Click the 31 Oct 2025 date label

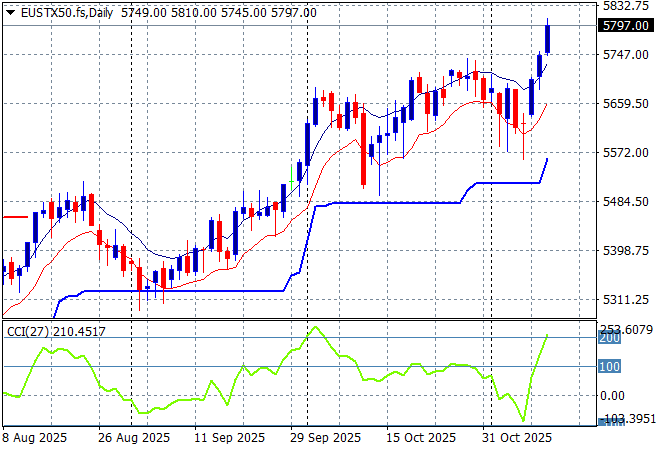pyautogui.click(x=517, y=438)
